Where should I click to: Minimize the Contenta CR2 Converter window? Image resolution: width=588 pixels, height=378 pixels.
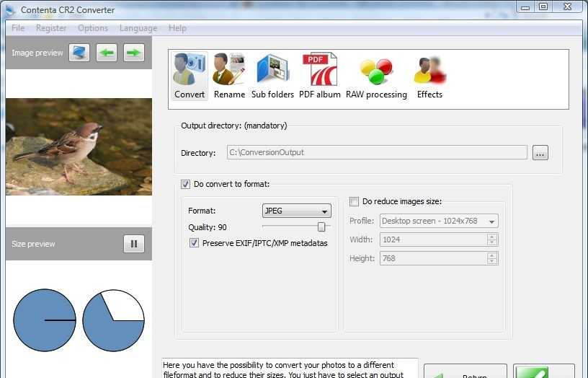(x=525, y=6)
